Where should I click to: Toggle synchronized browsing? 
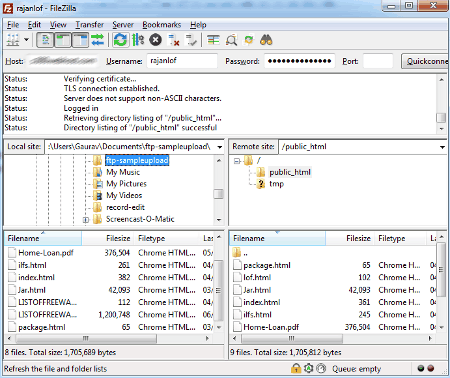(x=249, y=40)
